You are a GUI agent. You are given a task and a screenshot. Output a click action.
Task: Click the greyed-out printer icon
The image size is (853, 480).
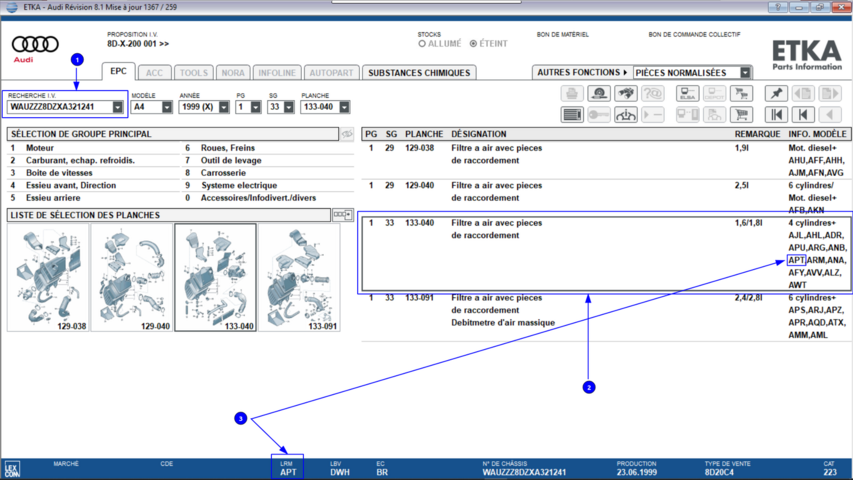572,94
